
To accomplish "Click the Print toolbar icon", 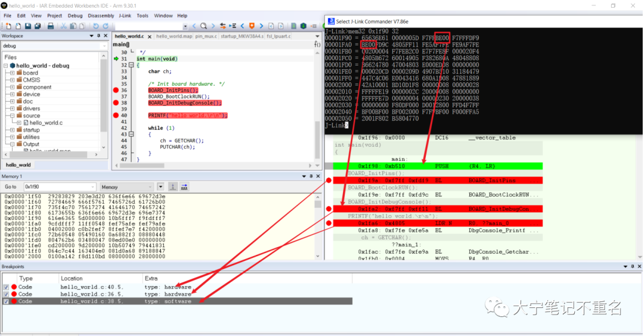I will [51, 26].
